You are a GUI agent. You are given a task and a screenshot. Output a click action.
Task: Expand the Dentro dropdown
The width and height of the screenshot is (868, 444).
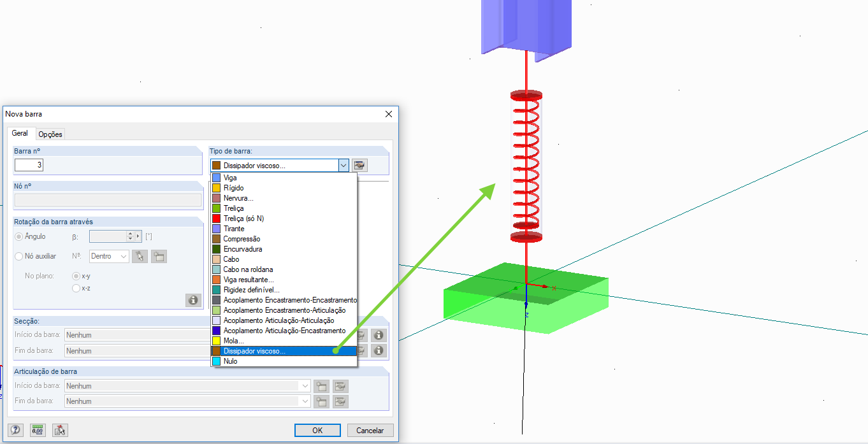coord(108,256)
